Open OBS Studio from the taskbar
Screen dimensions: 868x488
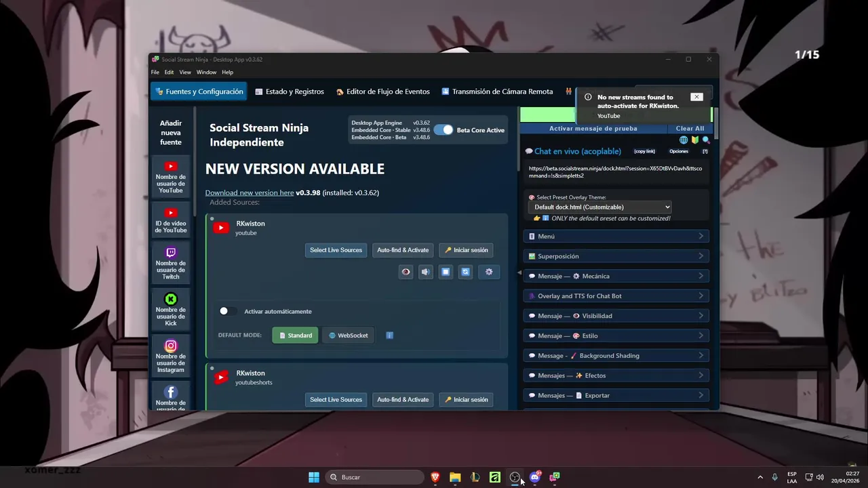click(515, 477)
